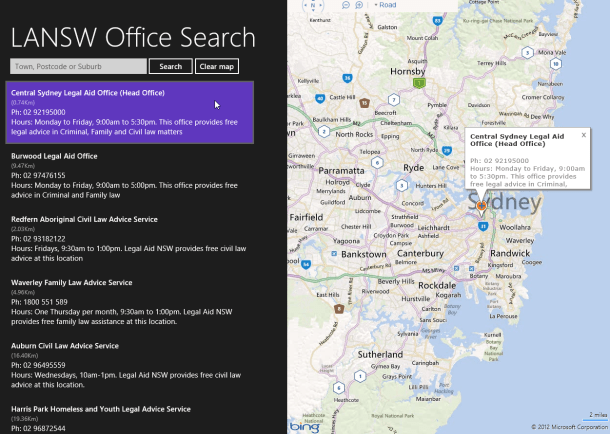Click the brown route 8 marker

coord(339,309)
